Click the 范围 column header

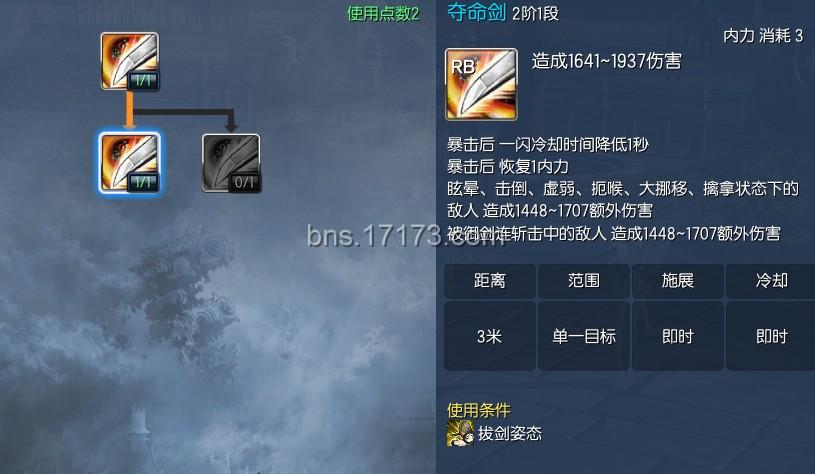584,281
